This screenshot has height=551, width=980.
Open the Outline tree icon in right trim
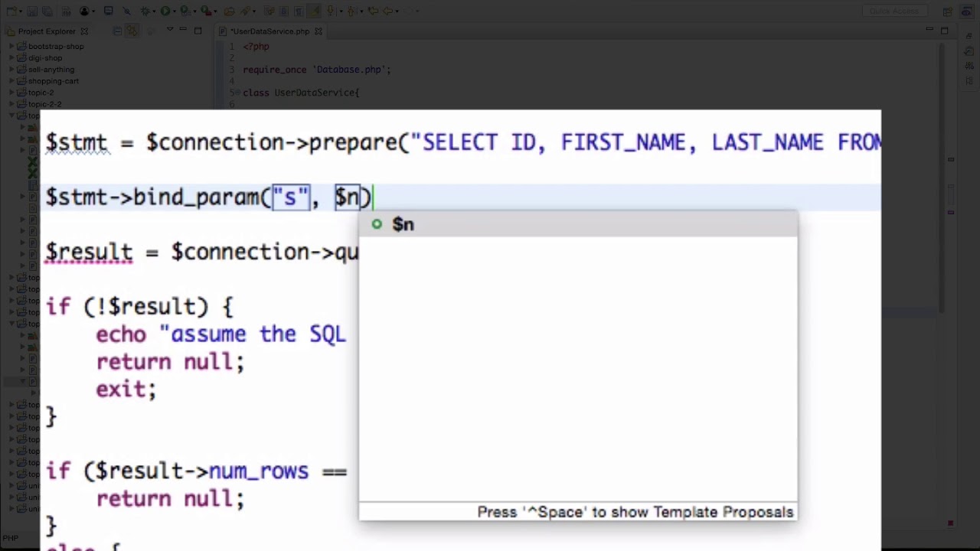pos(969,80)
